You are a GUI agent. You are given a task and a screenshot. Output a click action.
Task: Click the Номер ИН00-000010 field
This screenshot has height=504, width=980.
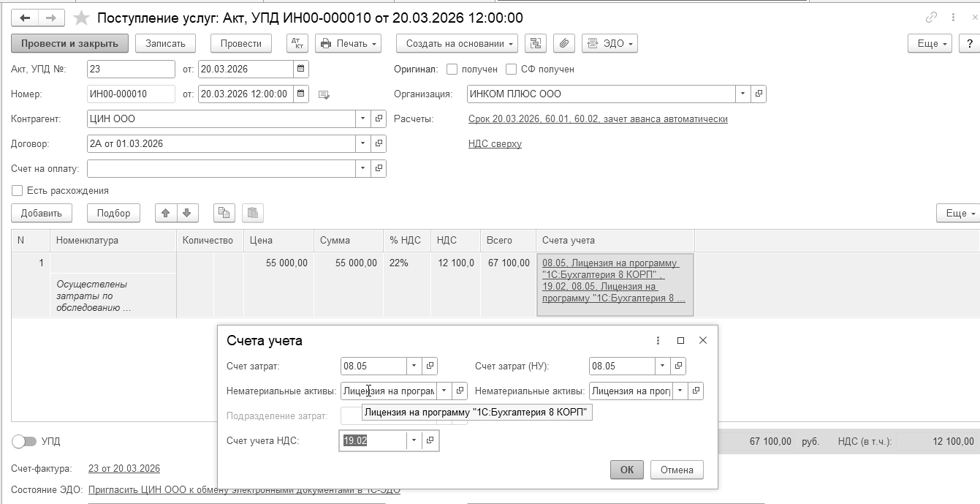coord(131,94)
